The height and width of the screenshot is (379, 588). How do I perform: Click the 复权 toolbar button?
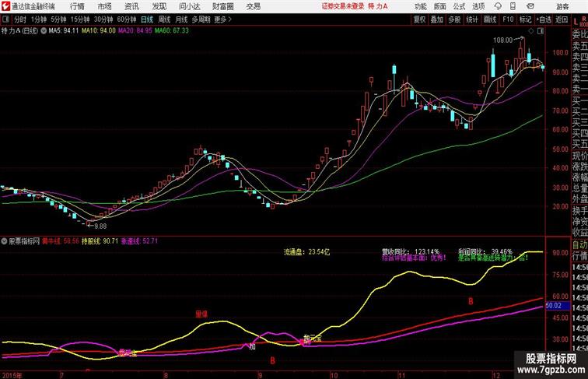[x=419, y=19]
